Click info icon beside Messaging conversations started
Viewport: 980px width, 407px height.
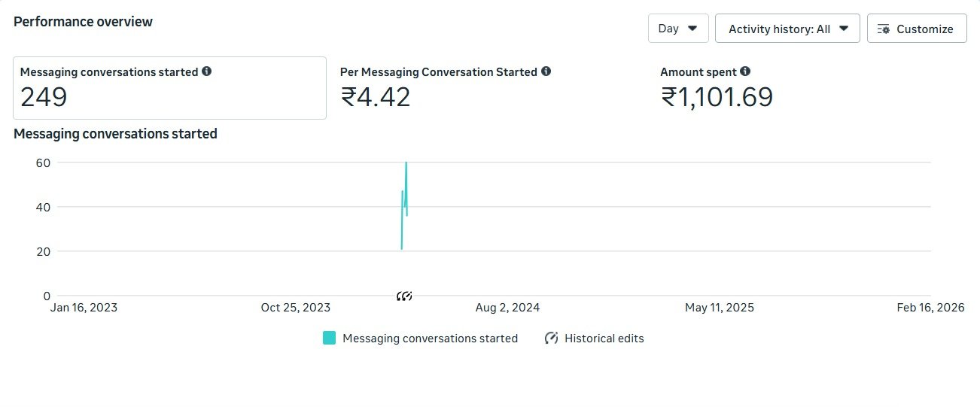pos(207,71)
